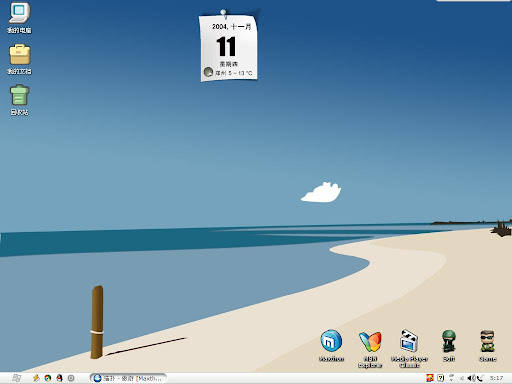Click the weather icon on the calendar widget

pos(208,72)
